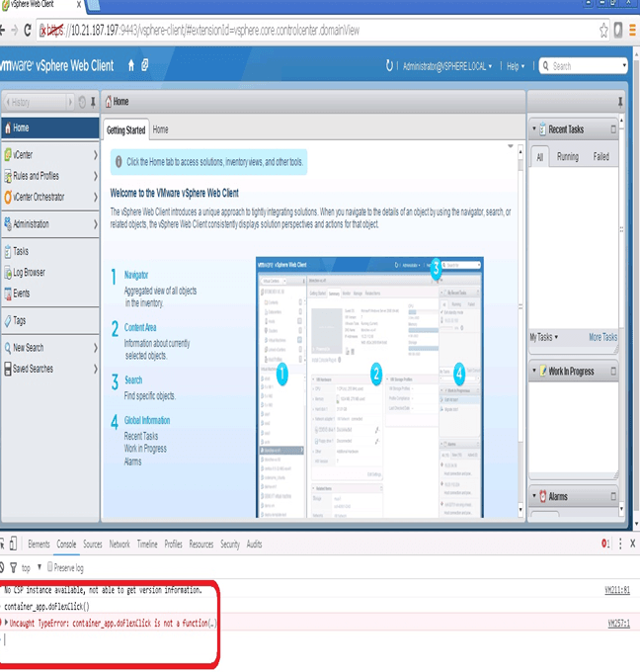This screenshot has height=672, width=640.
Task: Click the New Search magnifier icon
Action: (x=8, y=348)
